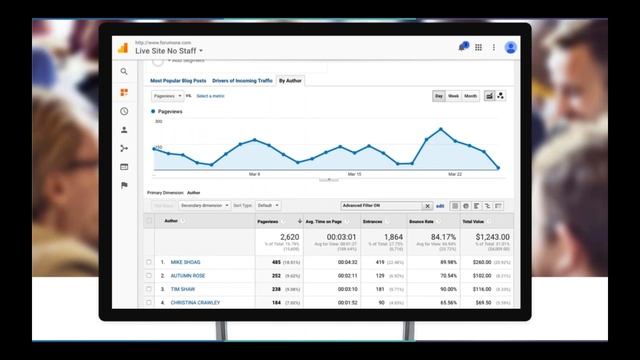Switch to the pivot table view icon
Image resolution: width=640 pixels, height=360 pixels.
tap(498, 206)
